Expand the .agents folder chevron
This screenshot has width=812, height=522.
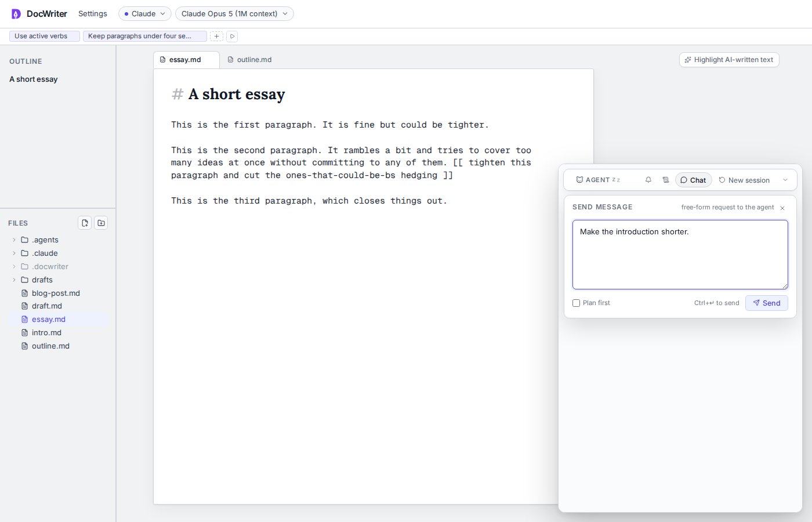pyautogui.click(x=14, y=240)
